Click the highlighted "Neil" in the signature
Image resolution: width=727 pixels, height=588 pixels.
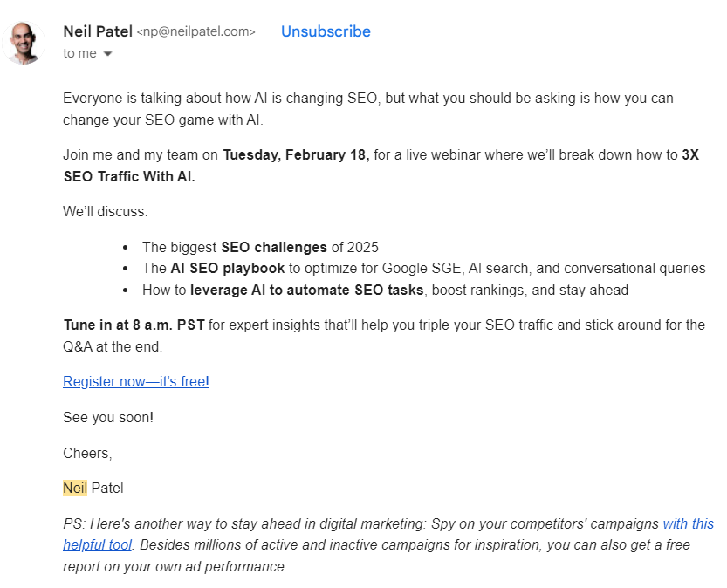75,488
